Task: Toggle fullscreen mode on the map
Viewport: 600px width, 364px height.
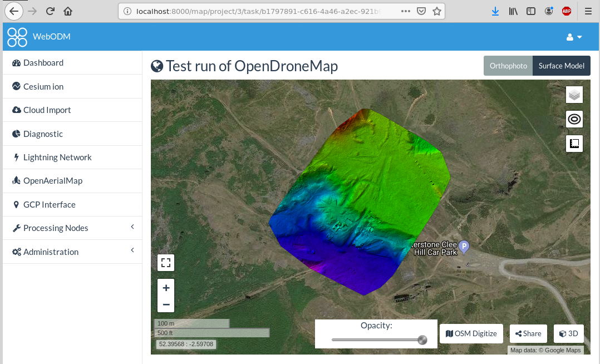Action: (165, 263)
